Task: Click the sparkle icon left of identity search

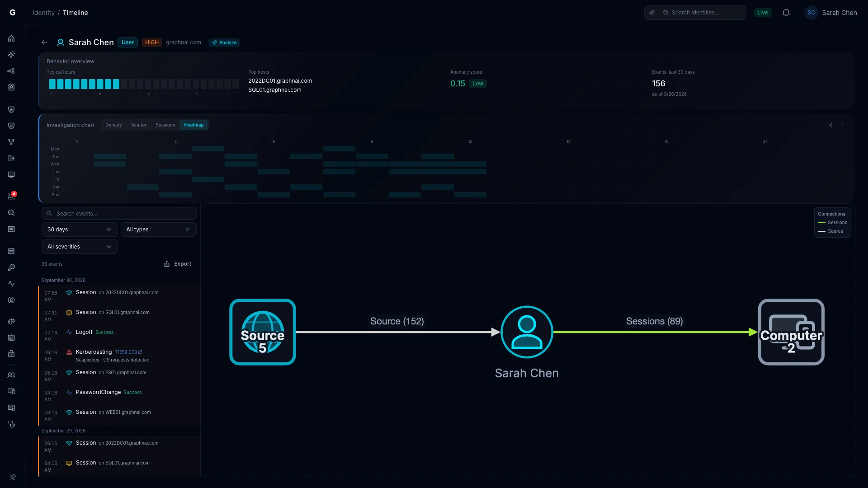Action: click(x=652, y=13)
